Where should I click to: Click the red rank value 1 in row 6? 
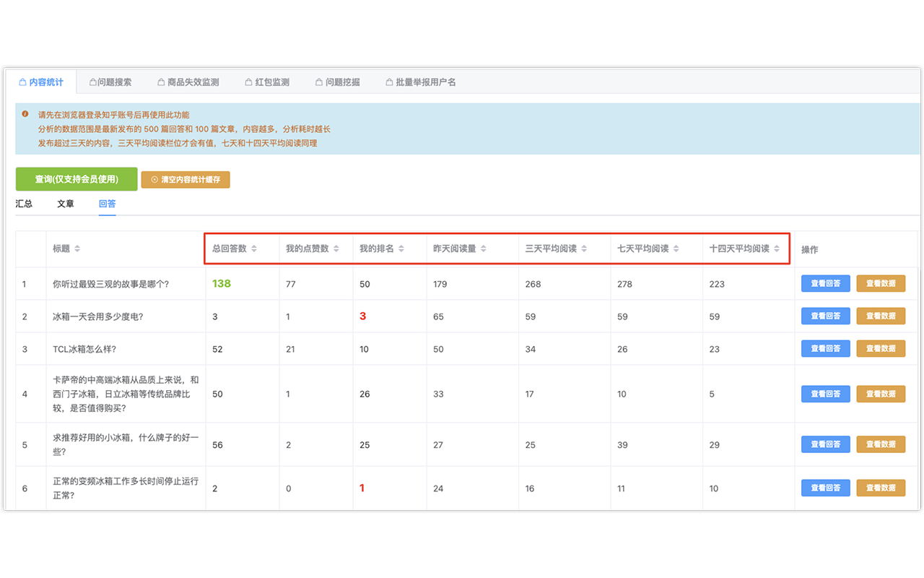pyautogui.click(x=362, y=488)
